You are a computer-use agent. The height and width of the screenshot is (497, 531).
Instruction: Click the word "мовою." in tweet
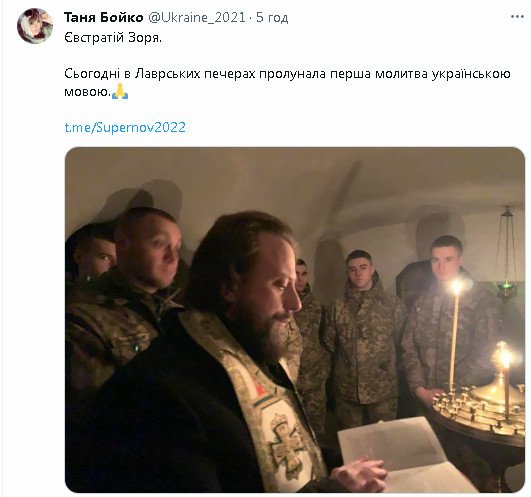(x=87, y=92)
